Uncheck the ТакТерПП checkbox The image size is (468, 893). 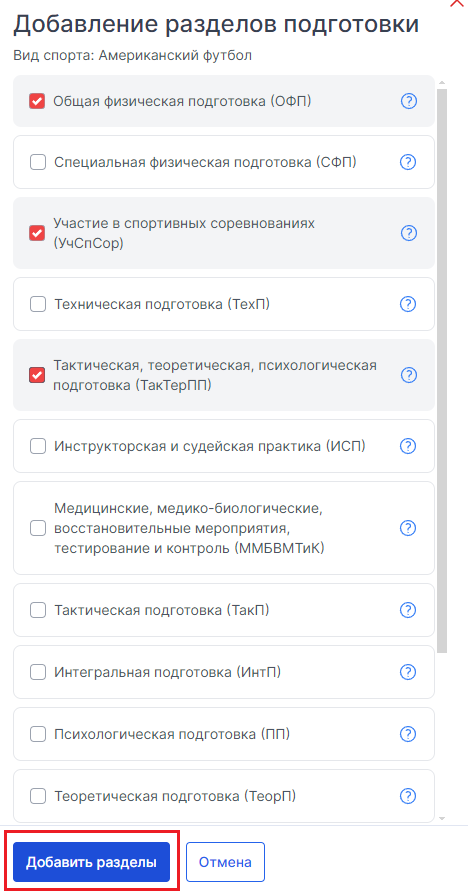[x=37, y=375]
